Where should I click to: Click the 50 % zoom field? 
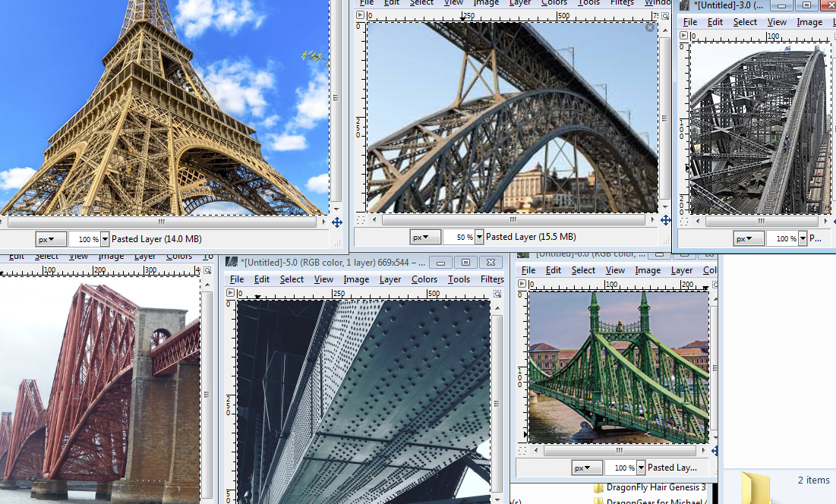(x=459, y=237)
